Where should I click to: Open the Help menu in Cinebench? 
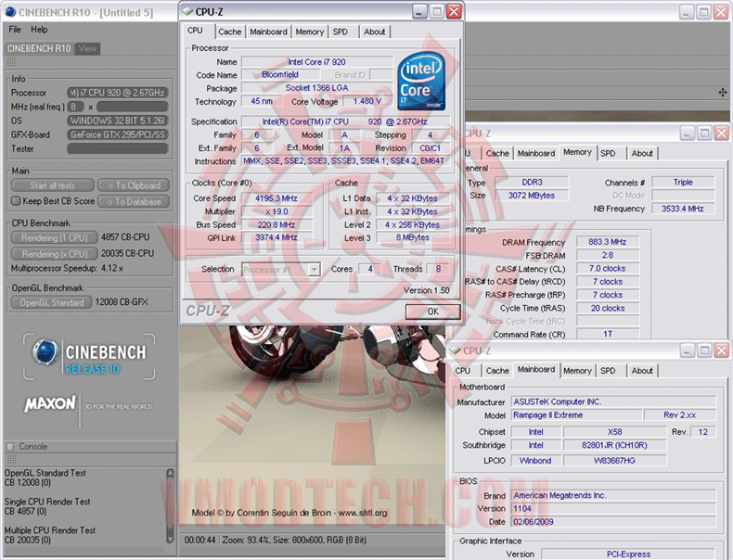39,30
